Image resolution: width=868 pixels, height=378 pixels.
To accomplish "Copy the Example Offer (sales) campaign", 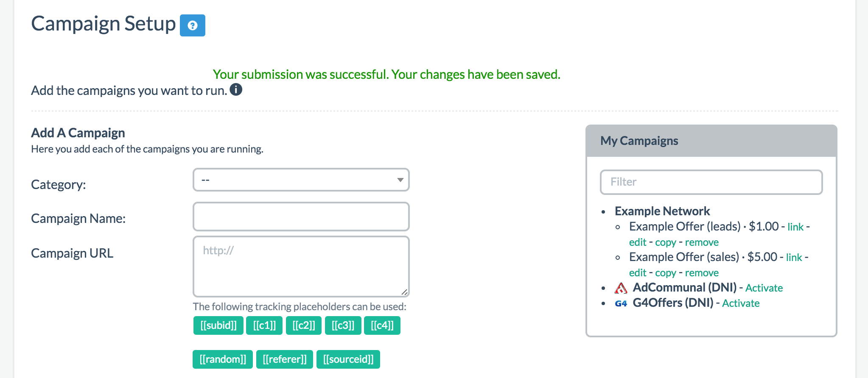I will pos(666,272).
